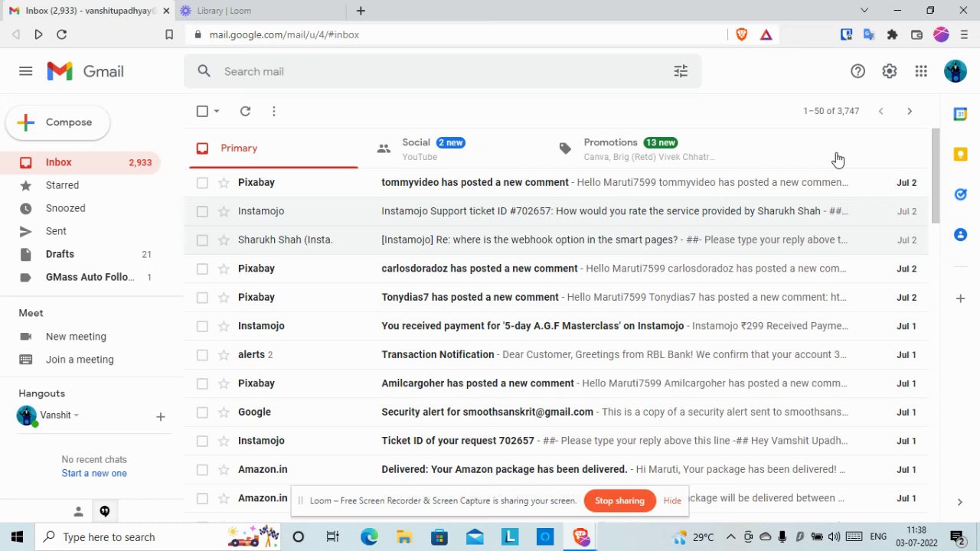
Task: Open the More options three-dot menu
Action: coord(273,111)
